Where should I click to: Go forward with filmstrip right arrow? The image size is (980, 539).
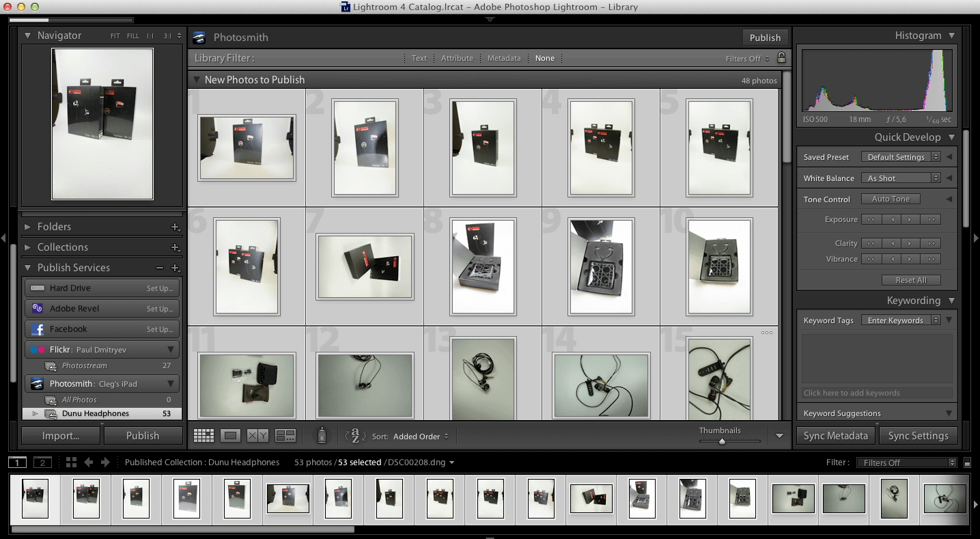[x=105, y=462]
